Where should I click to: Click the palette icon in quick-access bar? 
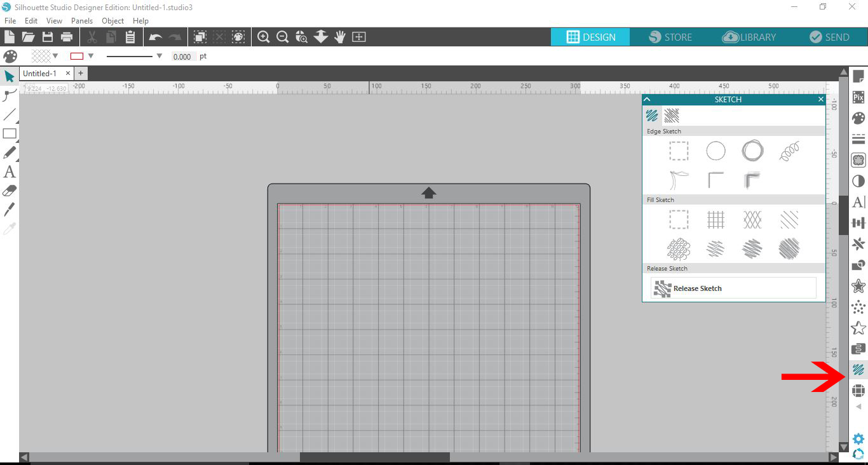point(10,57)
